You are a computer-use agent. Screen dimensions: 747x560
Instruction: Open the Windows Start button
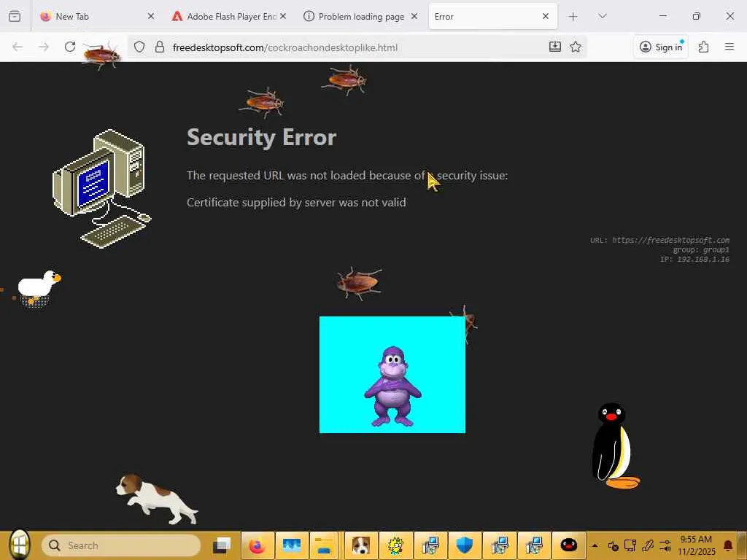pyautogui.click(x=20, y=545)
